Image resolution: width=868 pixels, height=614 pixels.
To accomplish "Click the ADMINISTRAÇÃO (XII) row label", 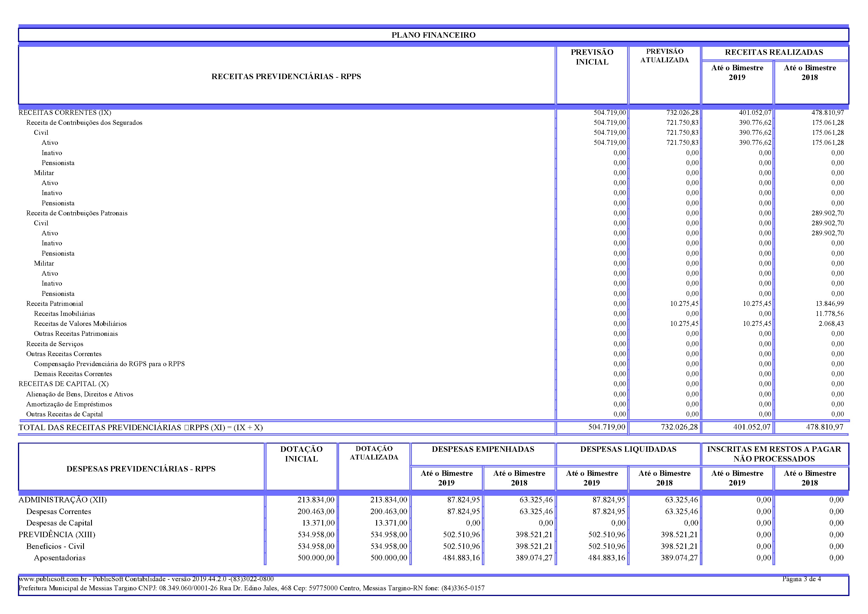I will [63, 500].
